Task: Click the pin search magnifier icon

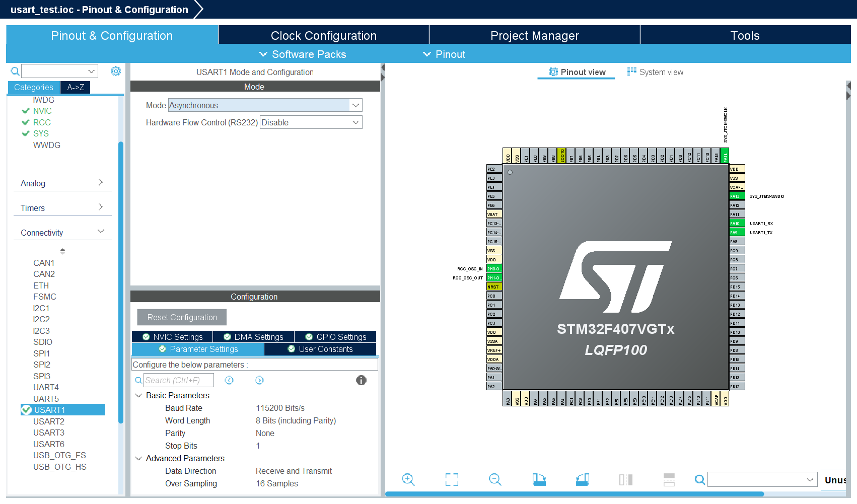Action: [700, 479]
